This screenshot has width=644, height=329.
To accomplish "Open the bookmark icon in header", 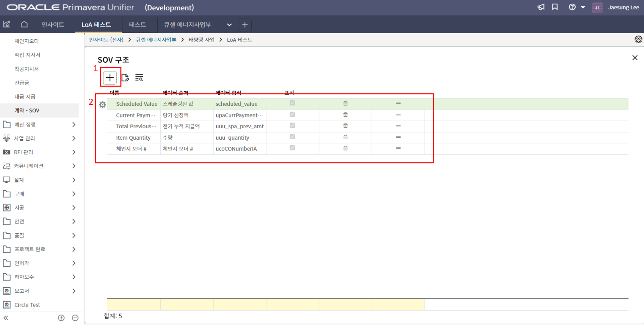I will (555, 7).
